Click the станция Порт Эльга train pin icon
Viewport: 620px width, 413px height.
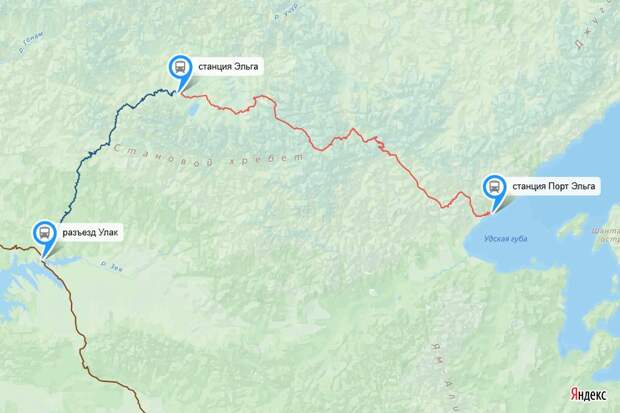(494, 187)
